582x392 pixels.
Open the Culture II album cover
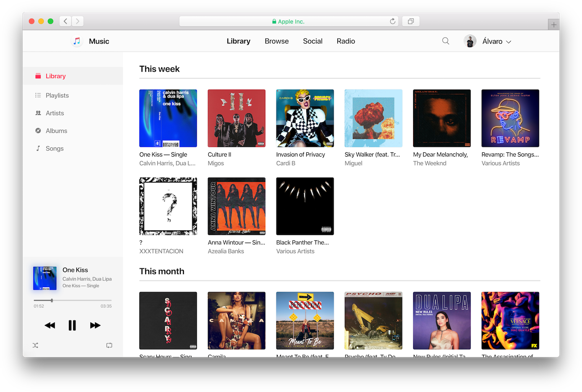click(x=237, y=118)
